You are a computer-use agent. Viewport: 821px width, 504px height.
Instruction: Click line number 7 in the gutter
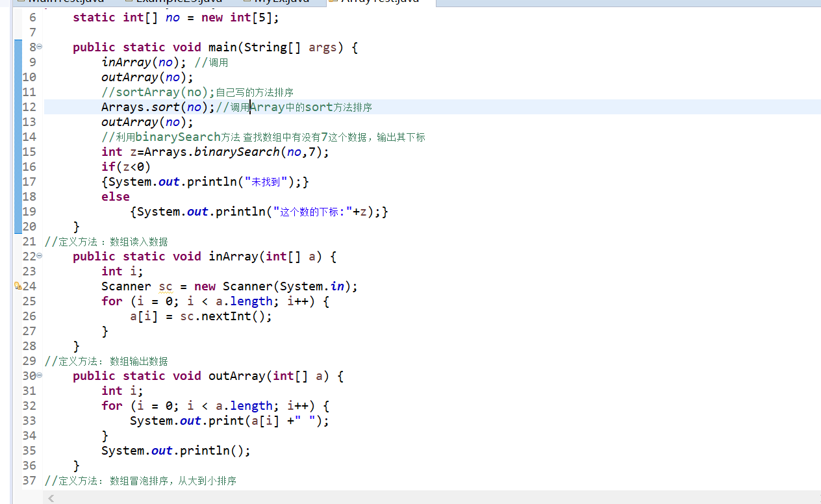point(32,32)
